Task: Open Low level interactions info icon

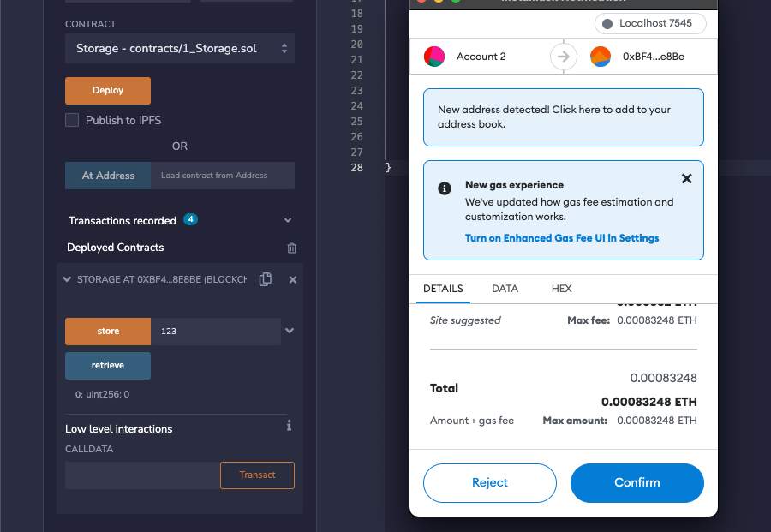Action: 290,425
